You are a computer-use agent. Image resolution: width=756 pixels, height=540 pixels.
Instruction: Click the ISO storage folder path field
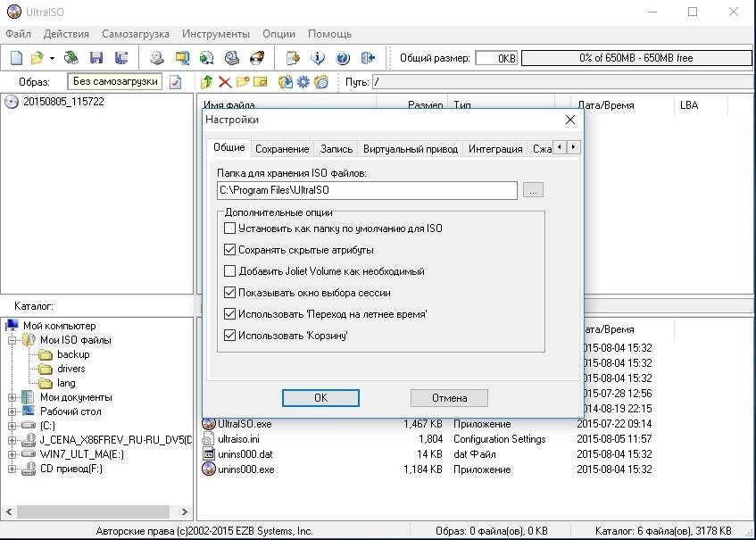[x=367, y=190]
